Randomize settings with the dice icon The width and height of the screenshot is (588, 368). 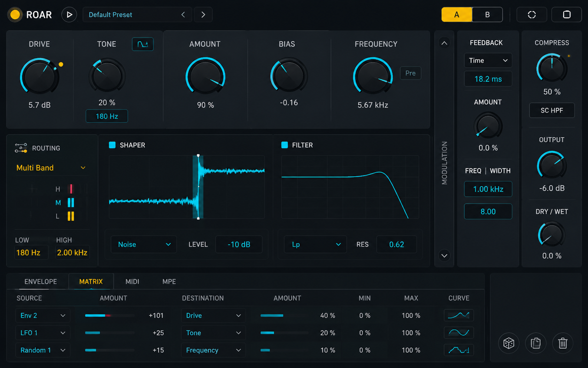click(x=509, y=343)
